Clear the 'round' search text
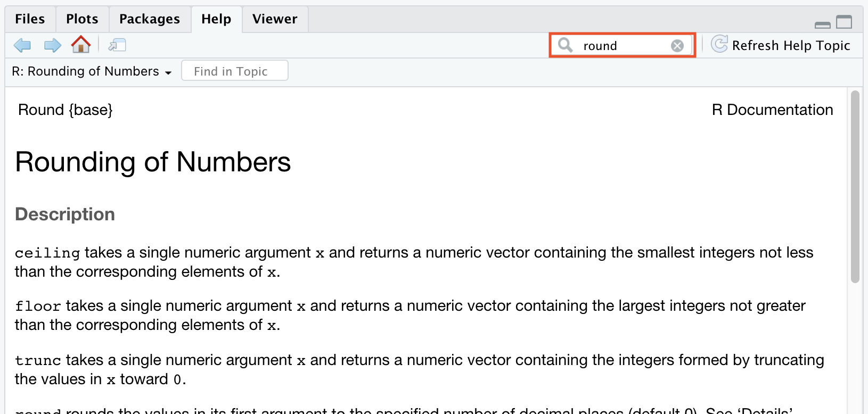868x414 pixels. tap(677, 46)
